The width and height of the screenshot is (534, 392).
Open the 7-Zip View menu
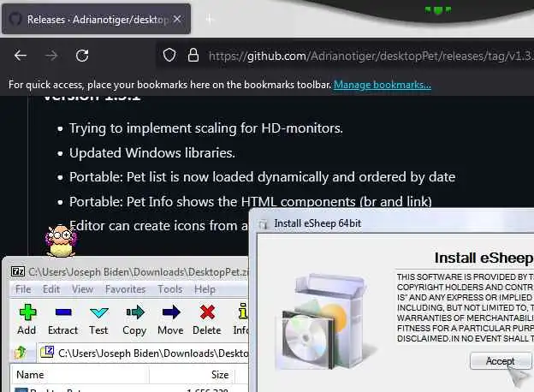tap(82, 289)
